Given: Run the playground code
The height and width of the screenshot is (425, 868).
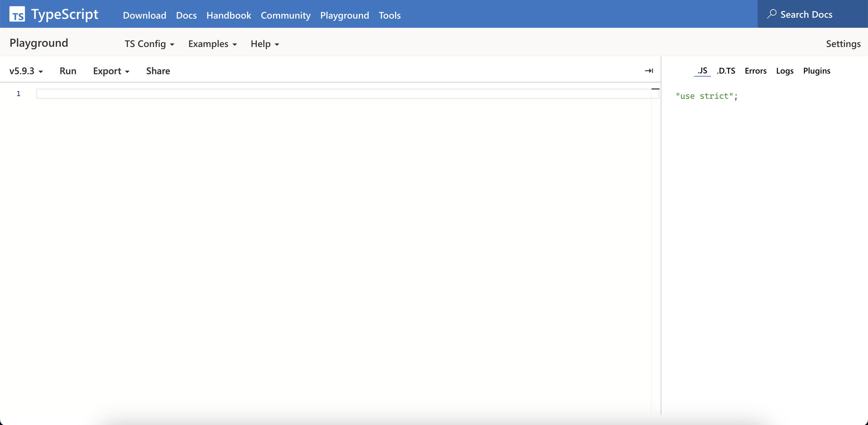Looking at the screenshot, I should (68, 71).
